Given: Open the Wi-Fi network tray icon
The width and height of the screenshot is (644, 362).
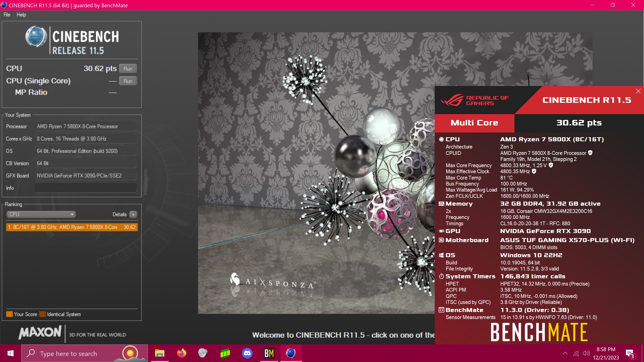Looking at the screenshot, I should (576, 353).
